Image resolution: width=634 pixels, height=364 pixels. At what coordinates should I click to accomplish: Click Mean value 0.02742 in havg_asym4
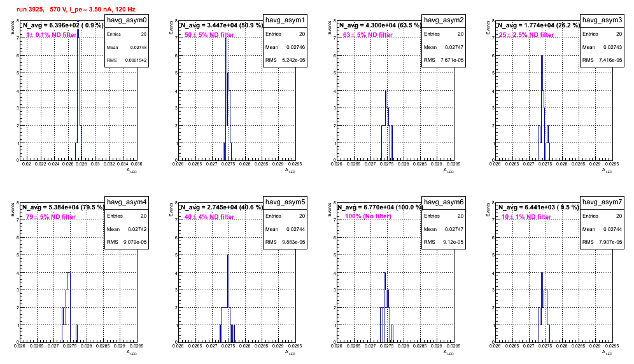click(x=137, y=229)
